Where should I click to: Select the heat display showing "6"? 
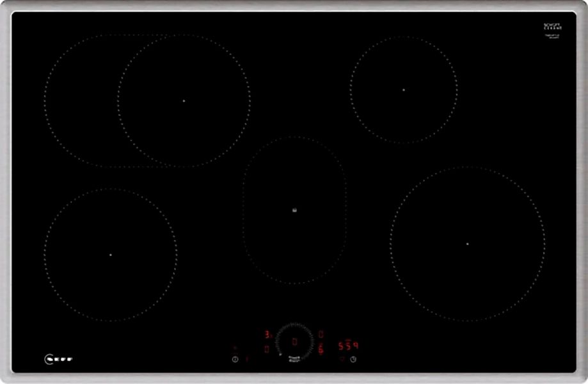click(x=321, y=349)
